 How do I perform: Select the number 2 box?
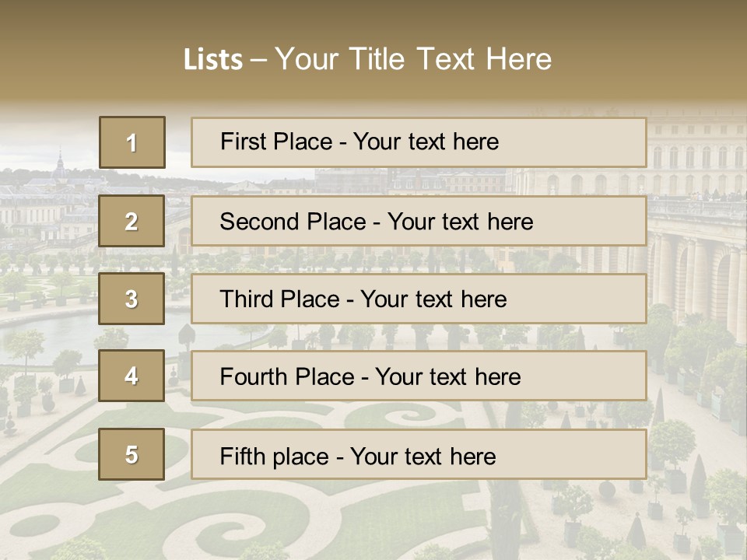[x=132, y=221]
